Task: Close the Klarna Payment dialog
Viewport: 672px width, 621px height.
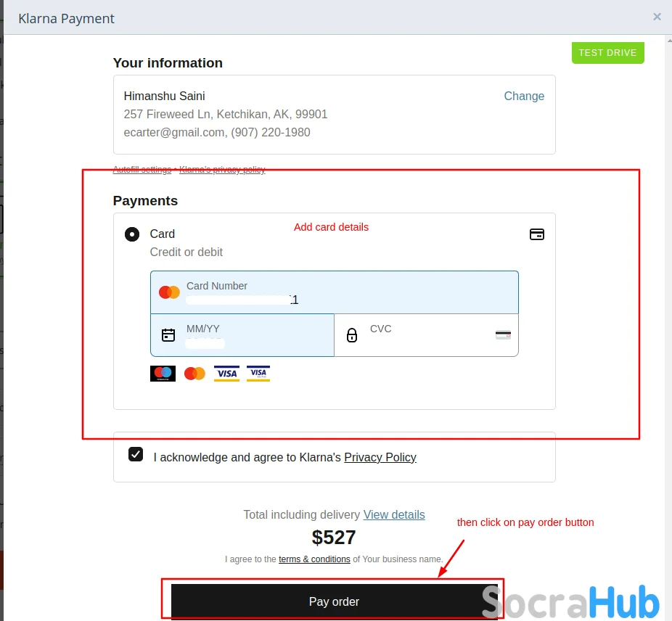Action: coord(657,17)
